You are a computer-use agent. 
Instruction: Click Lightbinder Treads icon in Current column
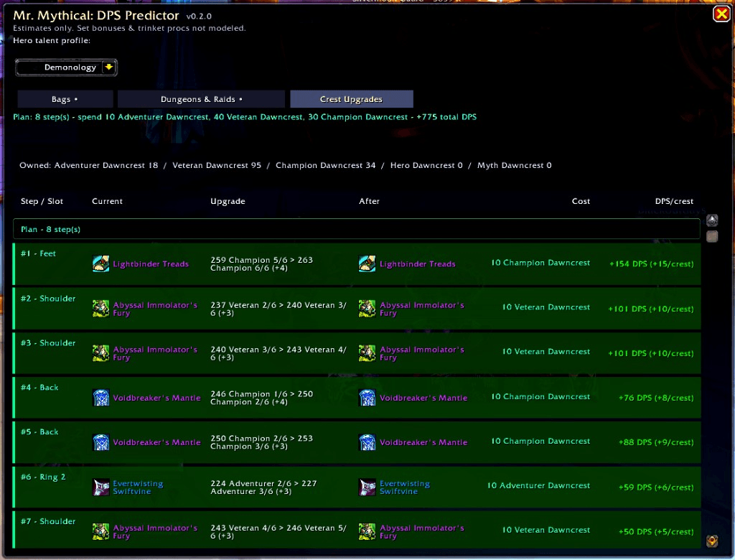tap(100, 263)
